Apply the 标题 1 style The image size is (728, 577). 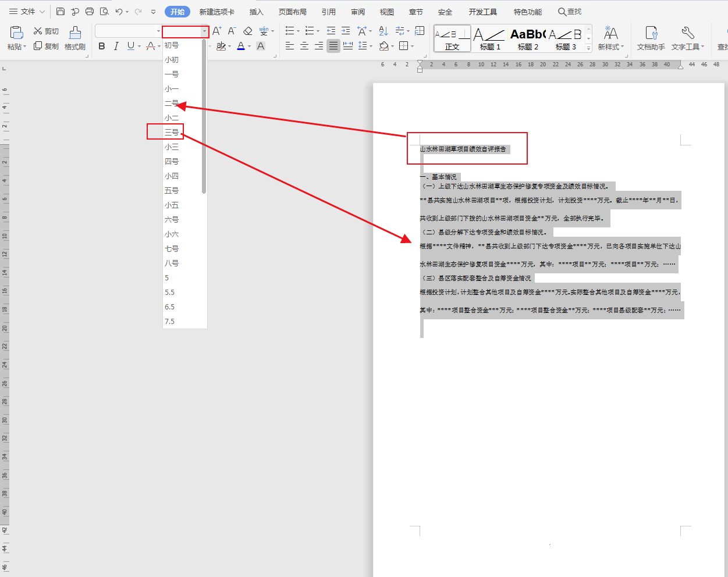coord(490,39)
